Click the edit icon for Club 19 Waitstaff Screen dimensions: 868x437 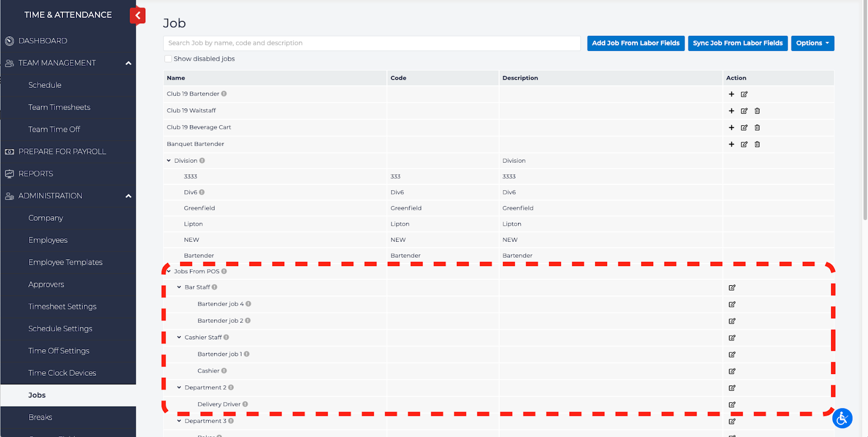point(744,111)
